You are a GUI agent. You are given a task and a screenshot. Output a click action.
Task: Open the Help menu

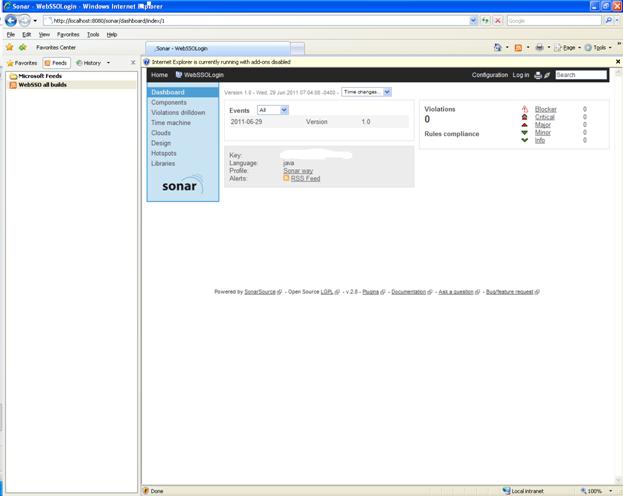coord(112,35)
